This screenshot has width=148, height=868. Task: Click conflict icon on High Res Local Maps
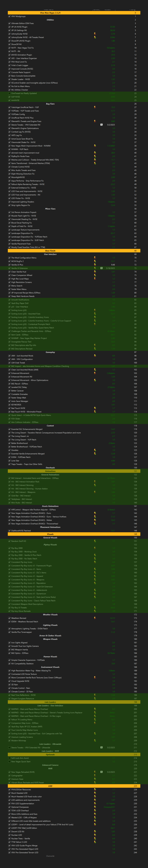pyautogui.click(x=95, y=279)
